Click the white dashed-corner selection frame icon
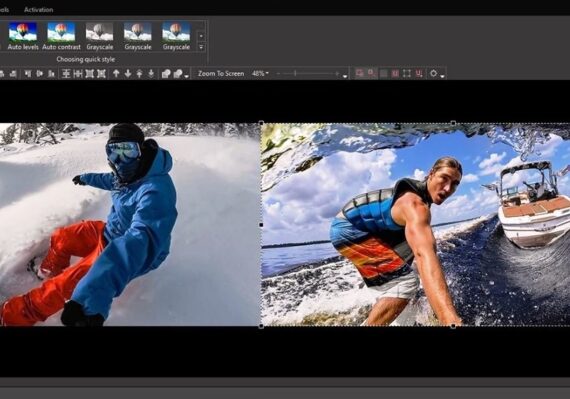This screenshot has width=570, height=399. 407,74
